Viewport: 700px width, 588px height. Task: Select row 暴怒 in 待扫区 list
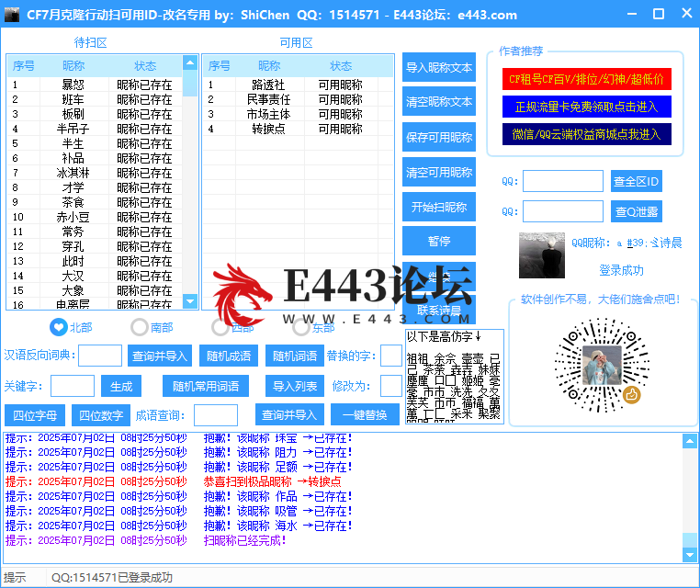95,85
